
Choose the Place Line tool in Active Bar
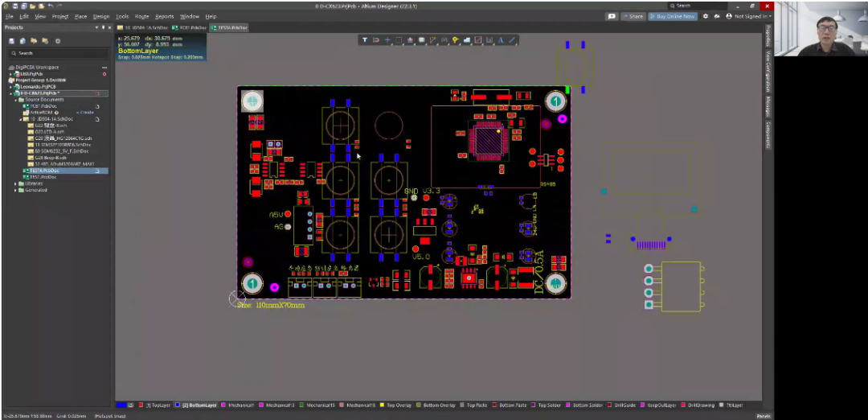(512, 39)
